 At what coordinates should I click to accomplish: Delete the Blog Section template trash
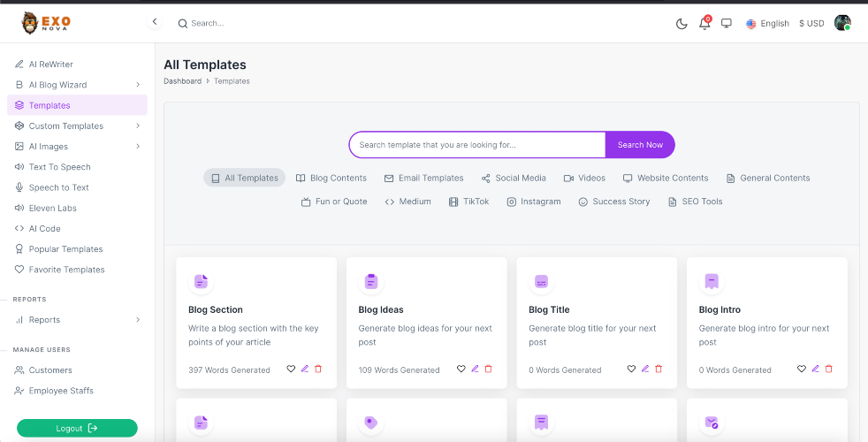[318, 369]
